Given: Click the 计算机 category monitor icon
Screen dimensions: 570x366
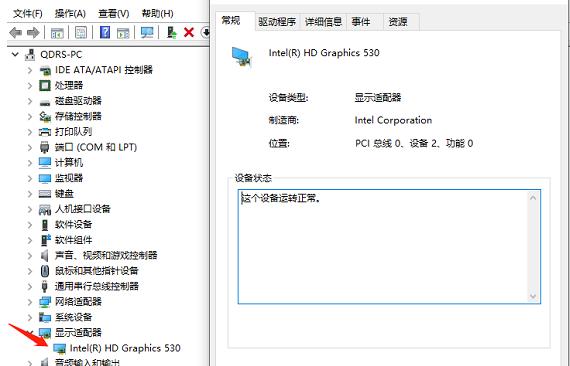Looking at the screenshot, I should pyautogui.click(x=45, y=162).
